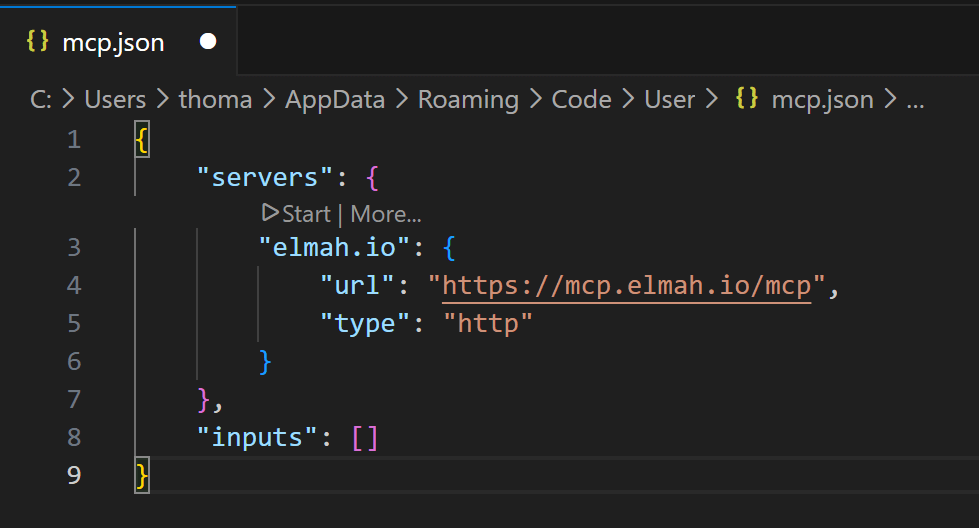Open User breadcrumb folder
The height and width of the screenshot is (528, 979).
(x=669, y=100)
